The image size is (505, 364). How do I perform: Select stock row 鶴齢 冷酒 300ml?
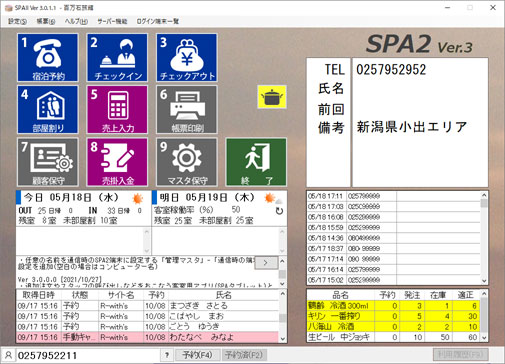393,306
